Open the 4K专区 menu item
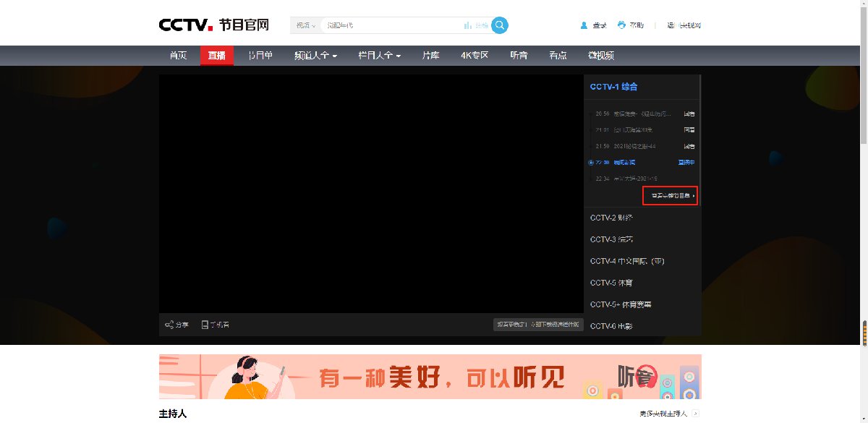 point(475,56)
